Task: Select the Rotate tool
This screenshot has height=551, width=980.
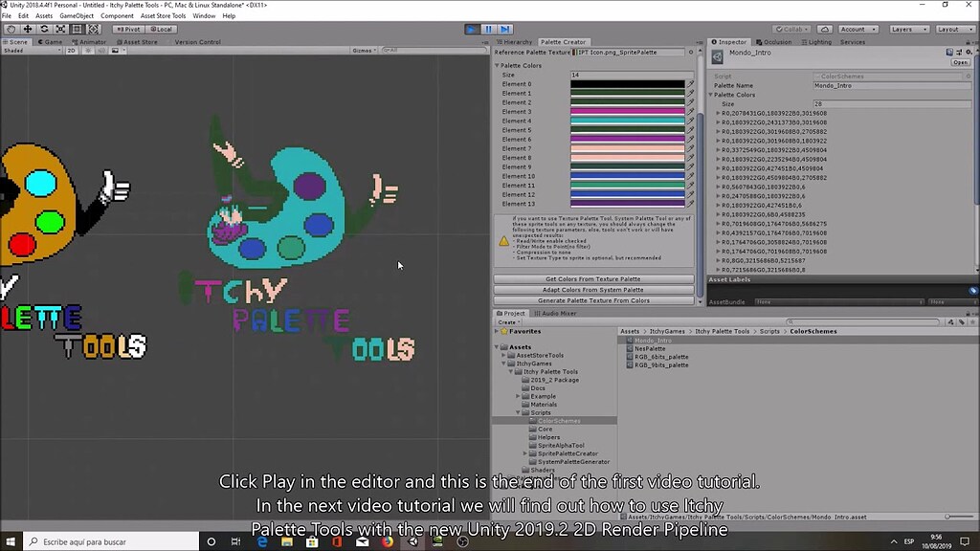Action: pos(43,28)
